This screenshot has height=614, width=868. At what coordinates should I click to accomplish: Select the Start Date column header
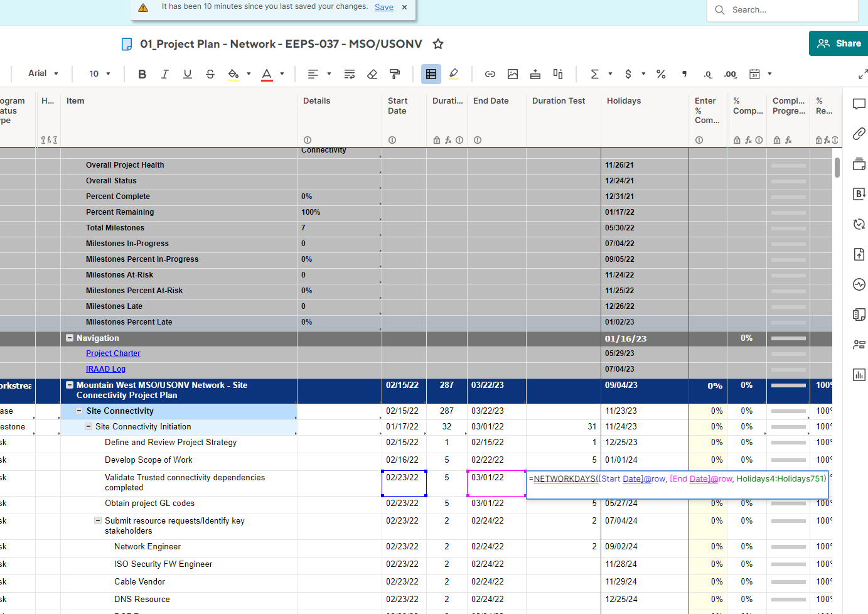pos(404,119)
